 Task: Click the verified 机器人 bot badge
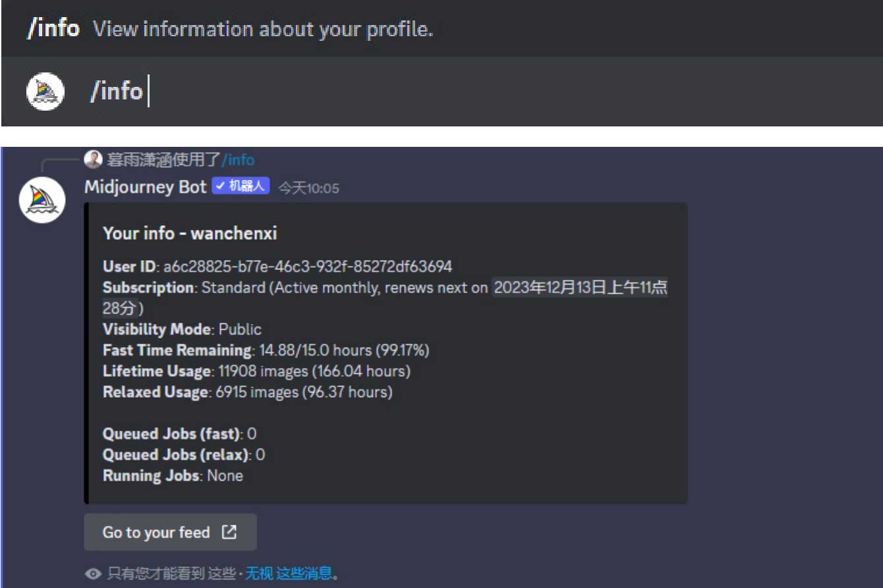[x=241, y=186]
